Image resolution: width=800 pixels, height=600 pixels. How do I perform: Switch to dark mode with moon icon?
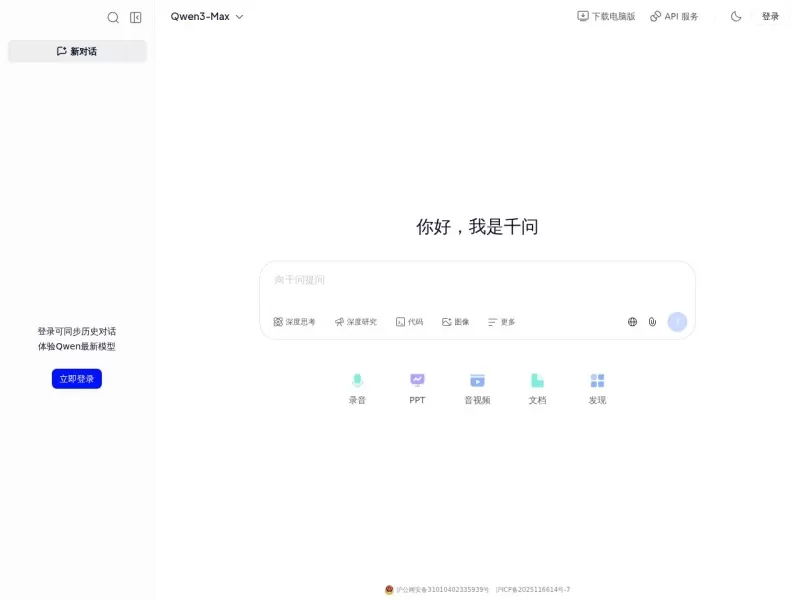[735, 16]
